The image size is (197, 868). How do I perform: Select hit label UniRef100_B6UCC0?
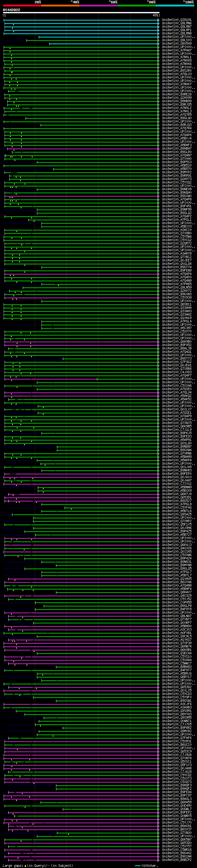point(177,745)
